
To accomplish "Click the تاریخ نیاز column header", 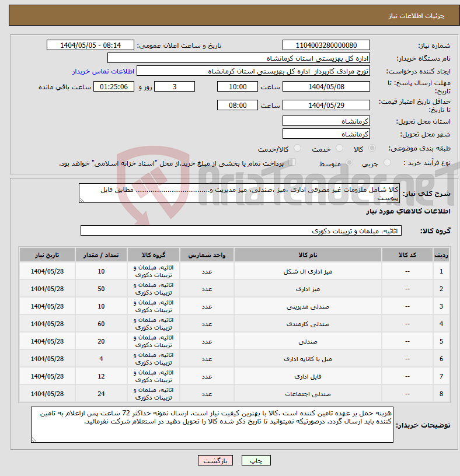I will click(x=47, y=255).
